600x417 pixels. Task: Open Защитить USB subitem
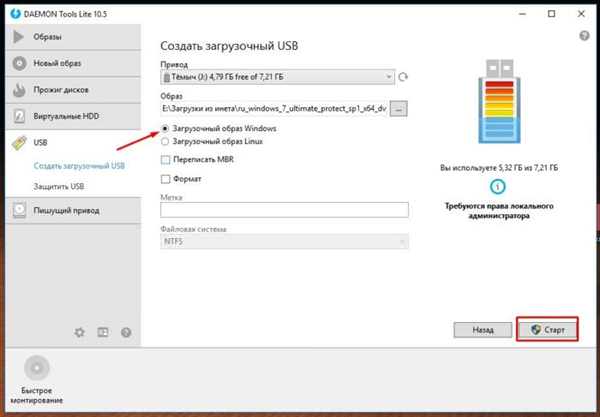tap(59, 187)
